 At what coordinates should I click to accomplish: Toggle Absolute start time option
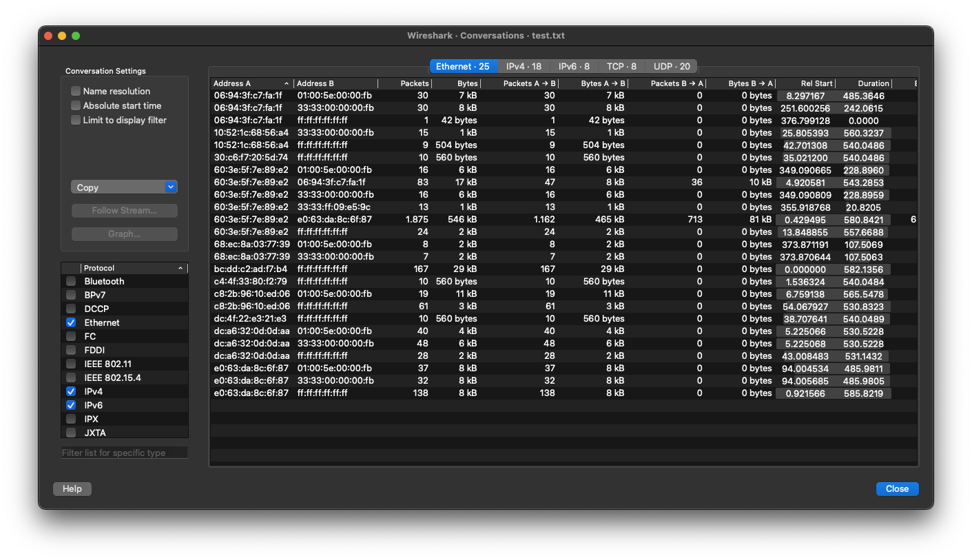(x=76, y=105)
